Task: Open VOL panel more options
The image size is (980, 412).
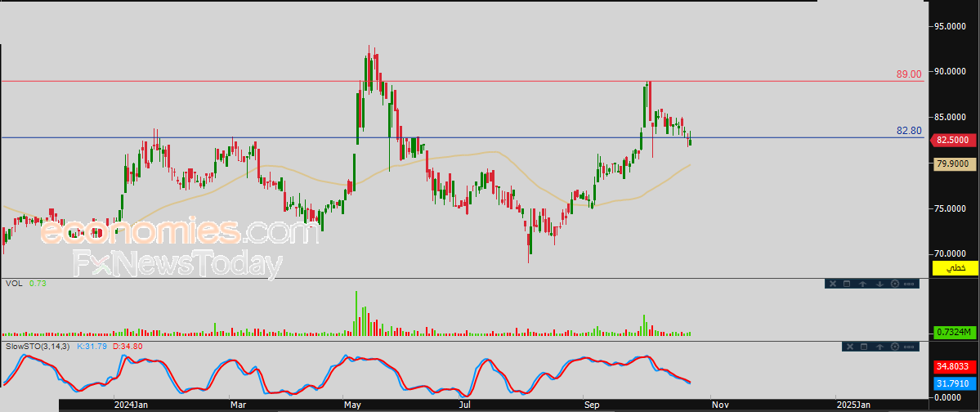Action: (909, 284)
